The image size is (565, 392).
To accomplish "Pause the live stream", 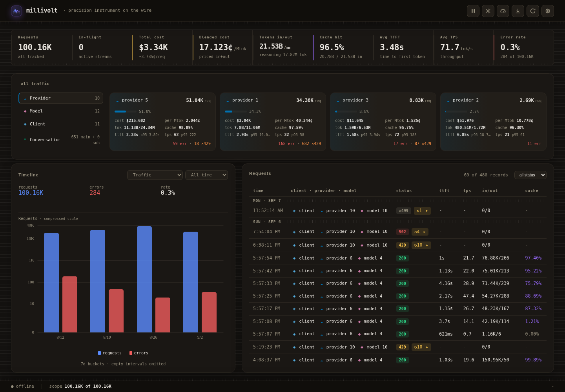I will [x=473, y=11].
